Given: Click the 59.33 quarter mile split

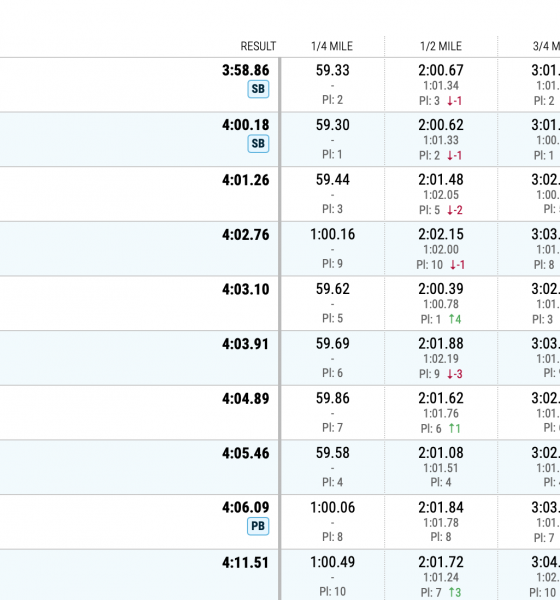Looking at the screenshot, I should (x=333, y=70).
